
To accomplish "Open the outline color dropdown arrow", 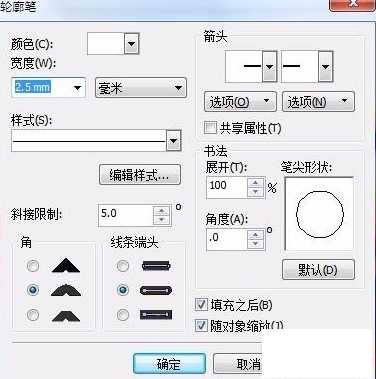I will coord(132,44).
